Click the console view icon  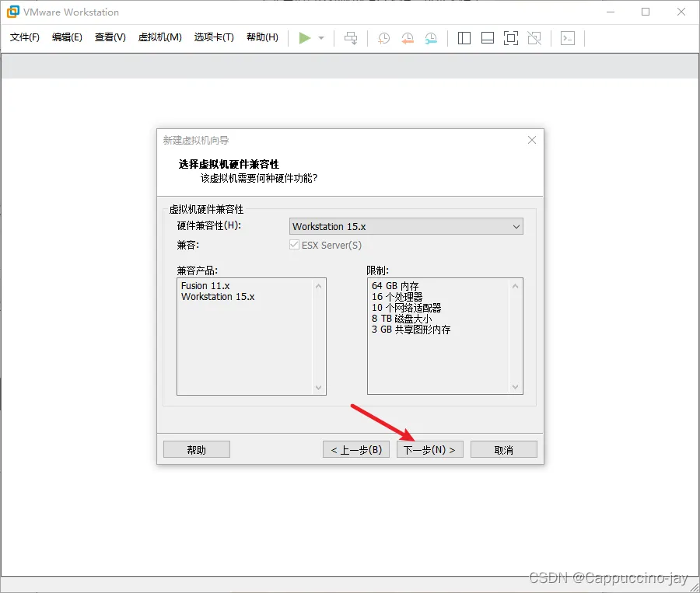[568, 38]
